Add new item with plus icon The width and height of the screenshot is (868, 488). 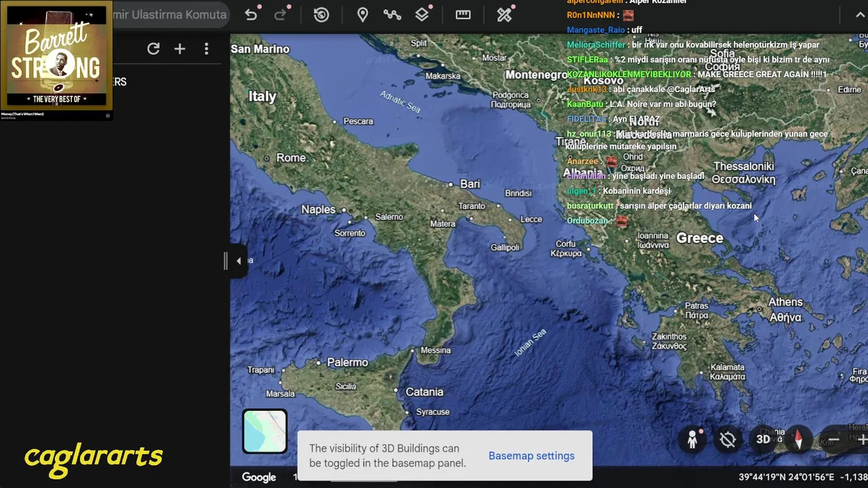coord(180,49)
